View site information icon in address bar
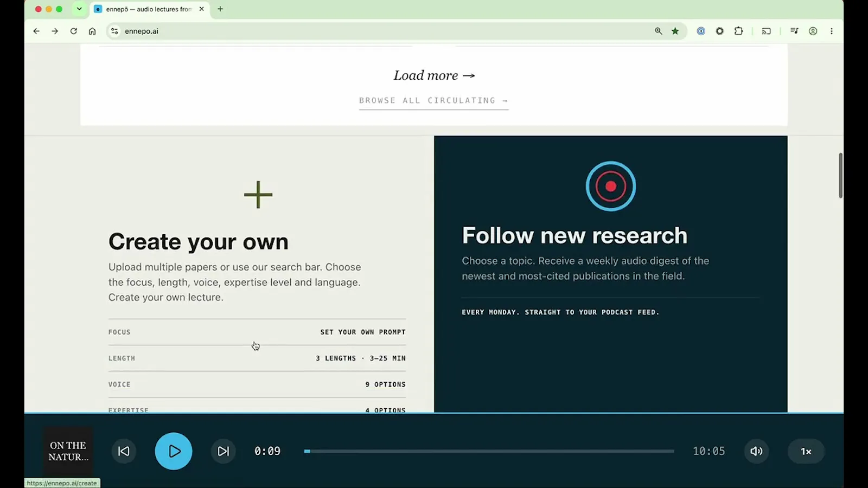The width and height of the screenshot is (868, 488). tap(114, 31)
